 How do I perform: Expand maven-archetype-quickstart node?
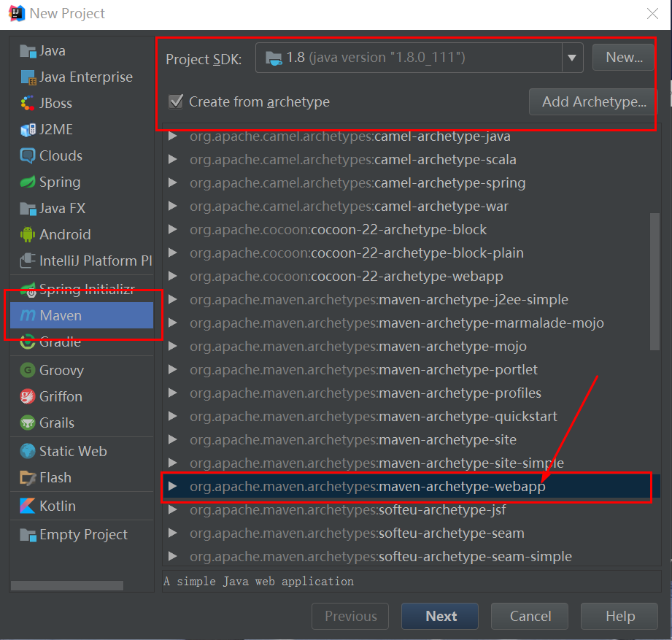coord(173,416)
